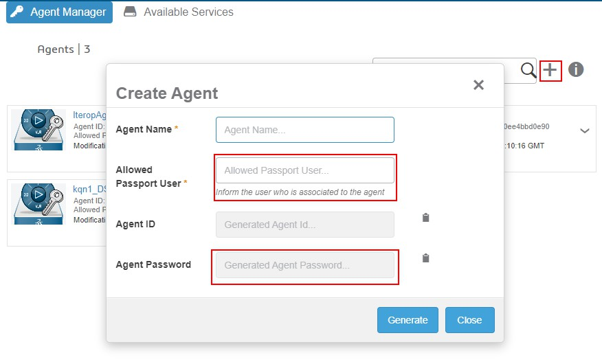
Task: Click the kqn1_DS agent thumbnail icon
Action: coord(38,204)
